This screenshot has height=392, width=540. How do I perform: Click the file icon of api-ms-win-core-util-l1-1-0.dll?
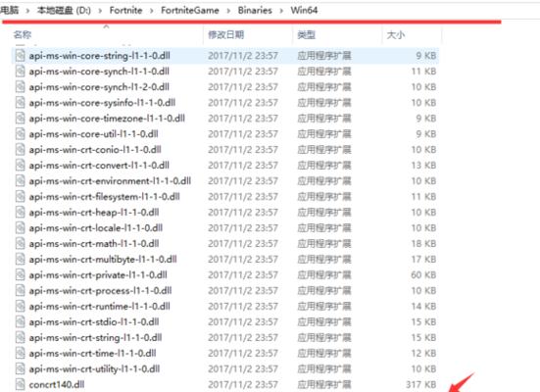click(x=21, y=134)
